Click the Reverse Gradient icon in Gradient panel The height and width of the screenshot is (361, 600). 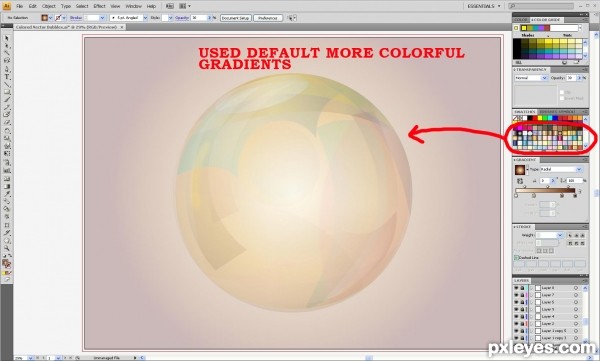pyautogui.click(x=520, y=181)
